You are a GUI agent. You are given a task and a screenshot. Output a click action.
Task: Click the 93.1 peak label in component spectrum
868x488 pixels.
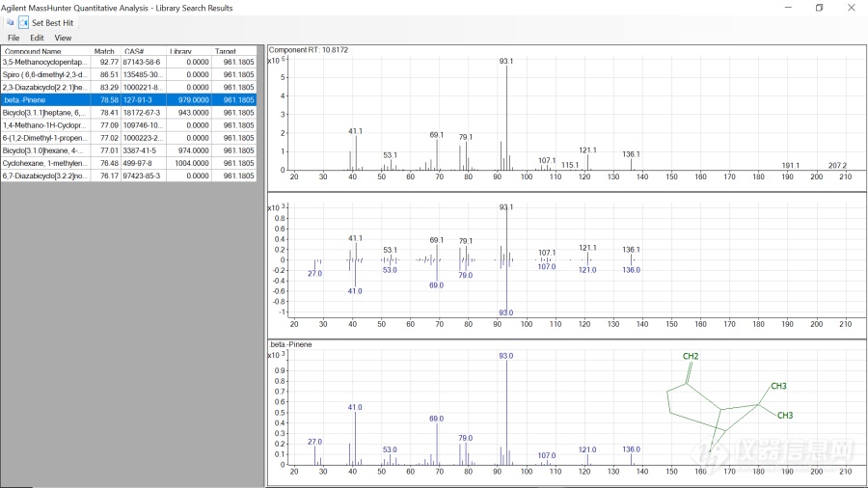point(506,61)
